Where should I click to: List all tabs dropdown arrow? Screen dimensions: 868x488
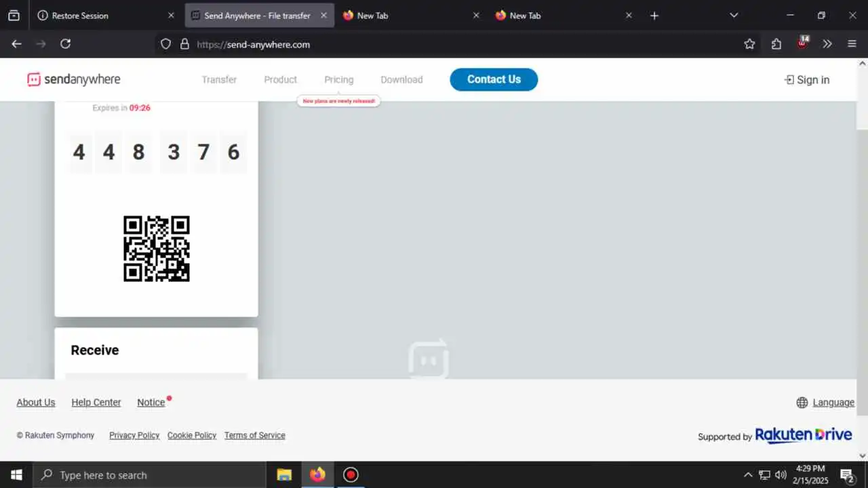734,16
